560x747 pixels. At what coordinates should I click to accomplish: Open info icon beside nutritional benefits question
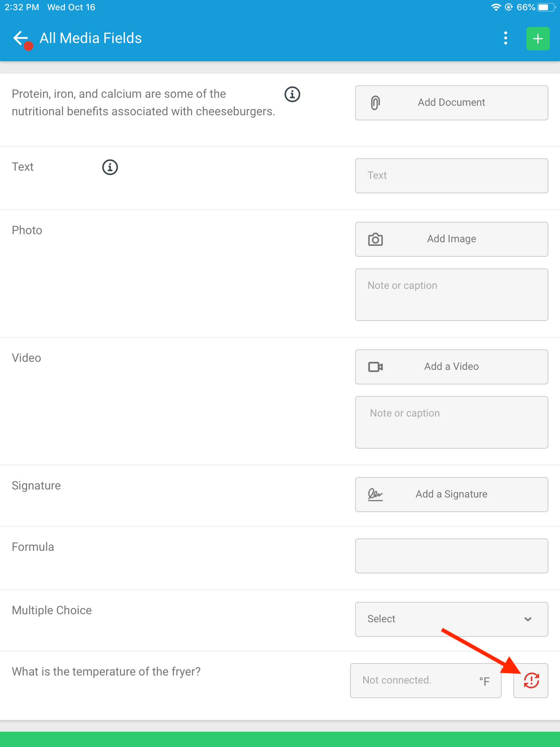292,94
